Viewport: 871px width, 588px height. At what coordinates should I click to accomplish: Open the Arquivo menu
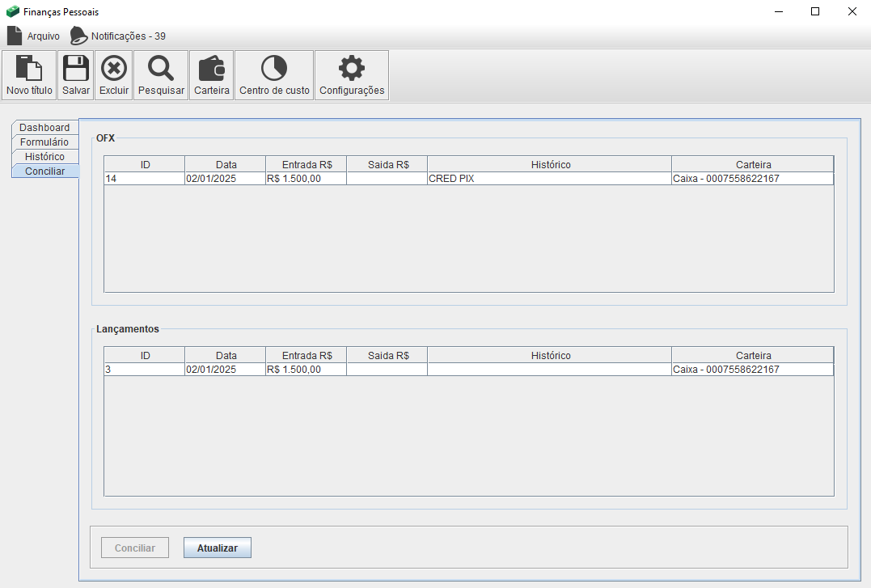click(34, 36)
